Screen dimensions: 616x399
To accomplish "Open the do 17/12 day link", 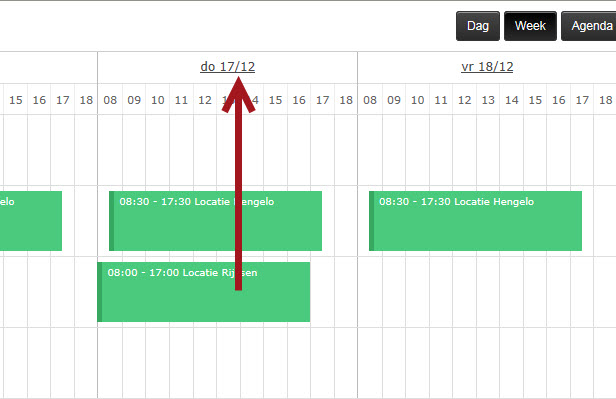I will click(x=227, y=67).
